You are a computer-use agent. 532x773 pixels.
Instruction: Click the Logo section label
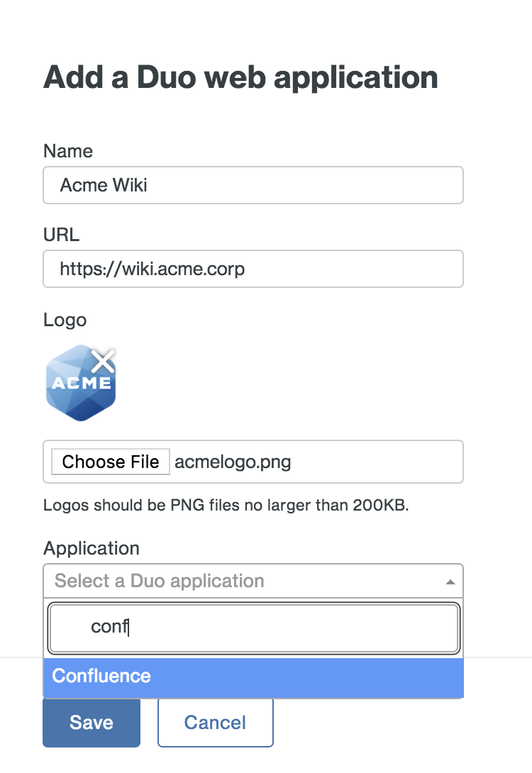(x=65, y=320)
